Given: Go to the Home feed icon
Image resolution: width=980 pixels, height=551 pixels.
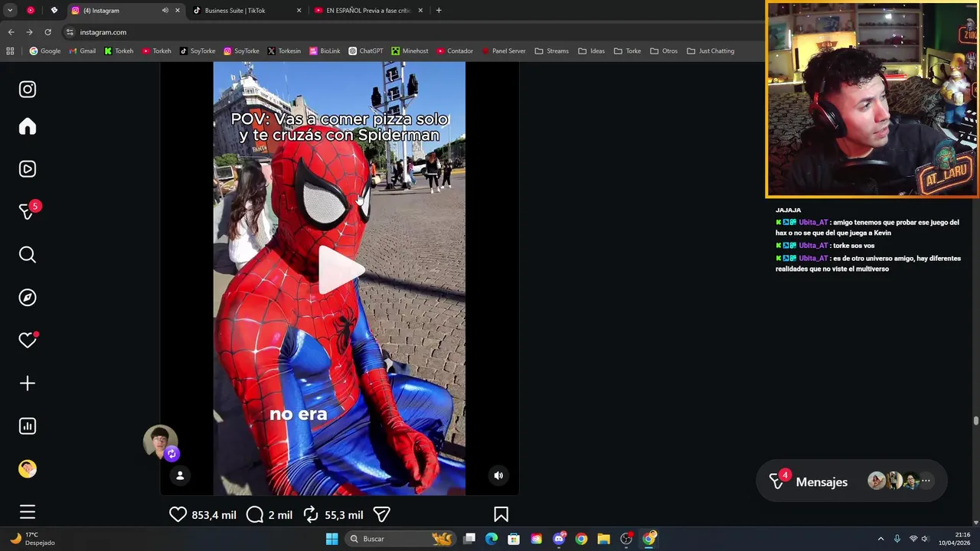Looking at the screenshot, I should click(28, 126).
